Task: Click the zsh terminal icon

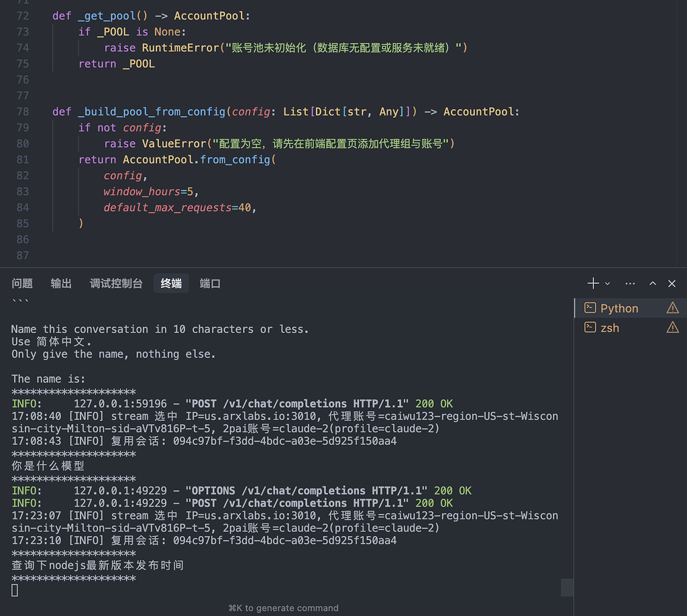Action: (590, 327)
